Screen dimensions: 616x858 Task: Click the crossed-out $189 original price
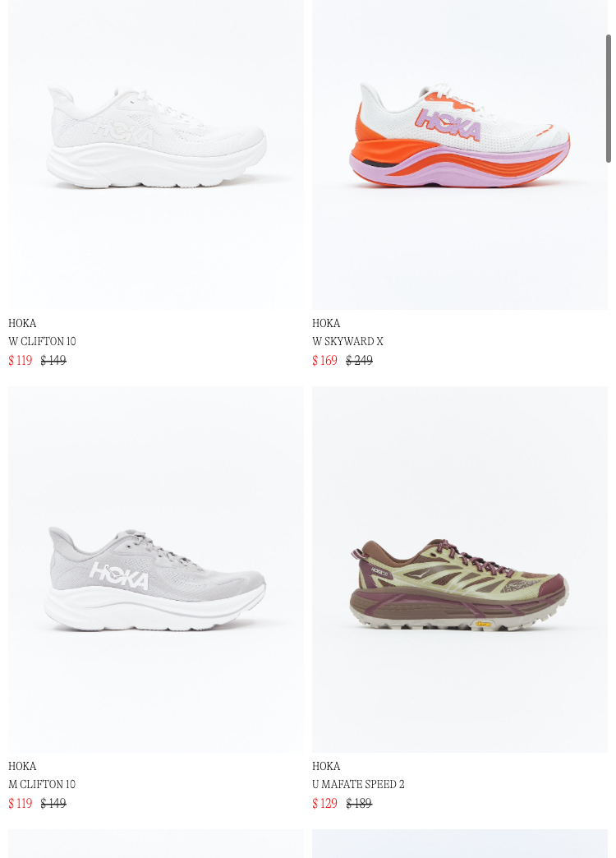[x=359, y=803]
